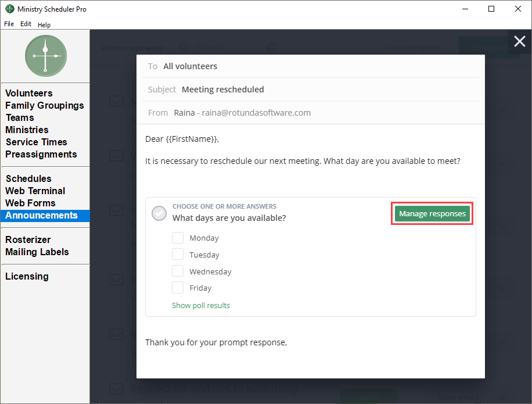Click the Show poll results link
Viewport: 532px width, 404px height.
tap(201, 305)
